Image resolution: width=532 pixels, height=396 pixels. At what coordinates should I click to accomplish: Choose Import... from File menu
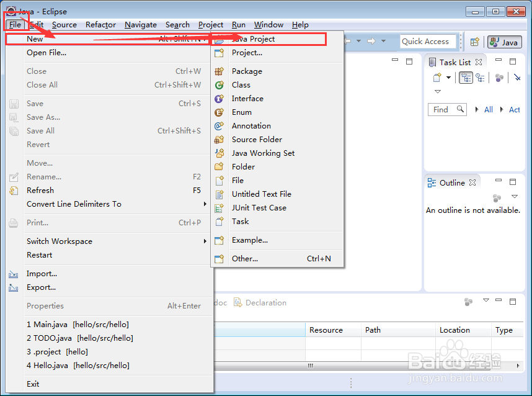[x=109, y=273]
